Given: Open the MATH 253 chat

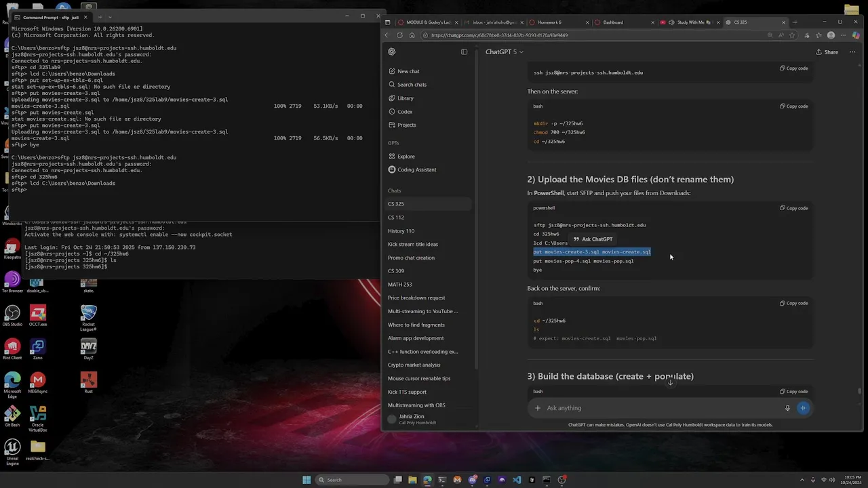Looking at the screenshot, I should click(x=428, y=285).
